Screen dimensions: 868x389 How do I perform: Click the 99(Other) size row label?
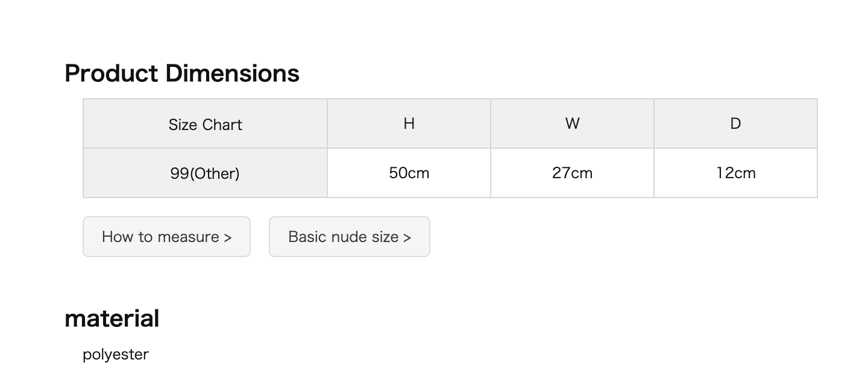coord(205,173)
